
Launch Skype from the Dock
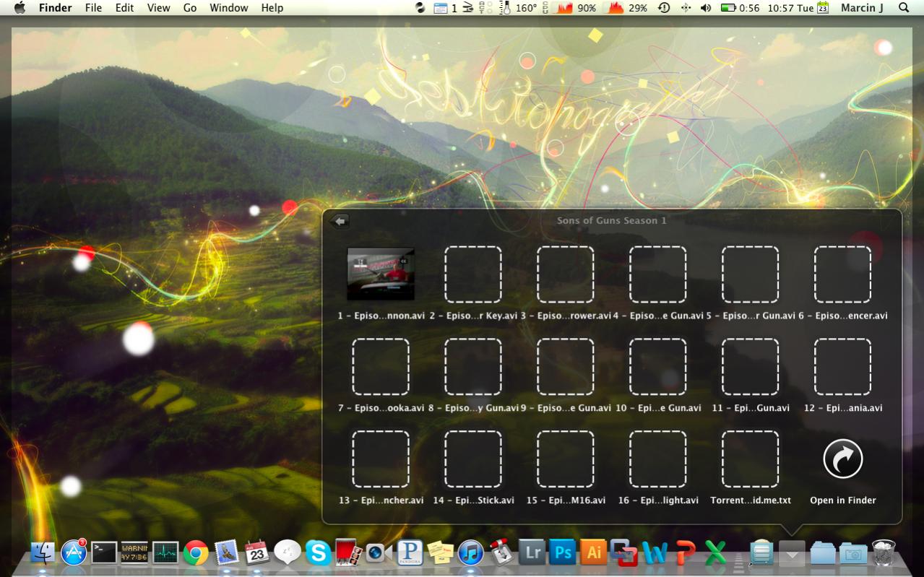318,553
